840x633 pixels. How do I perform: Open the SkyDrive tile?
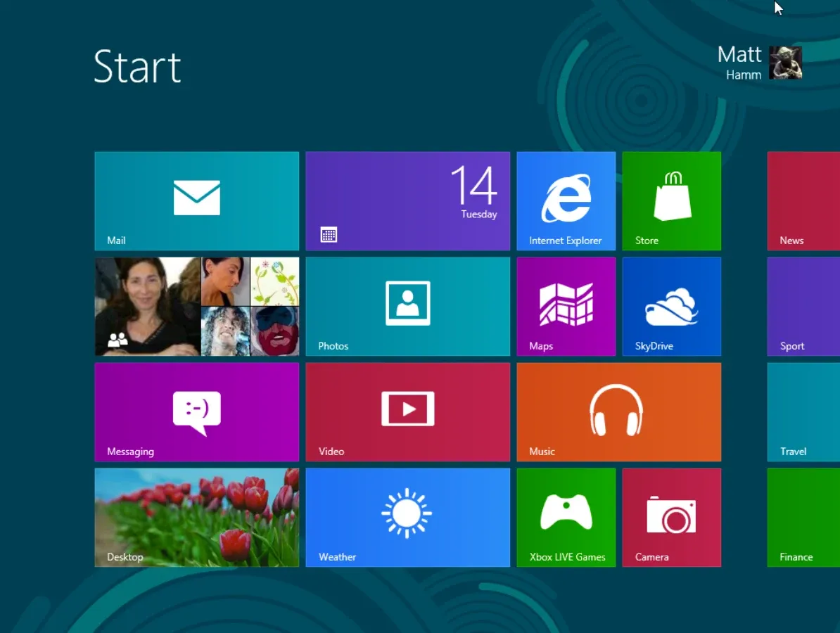pyautogui.click(x=672, y=307)
